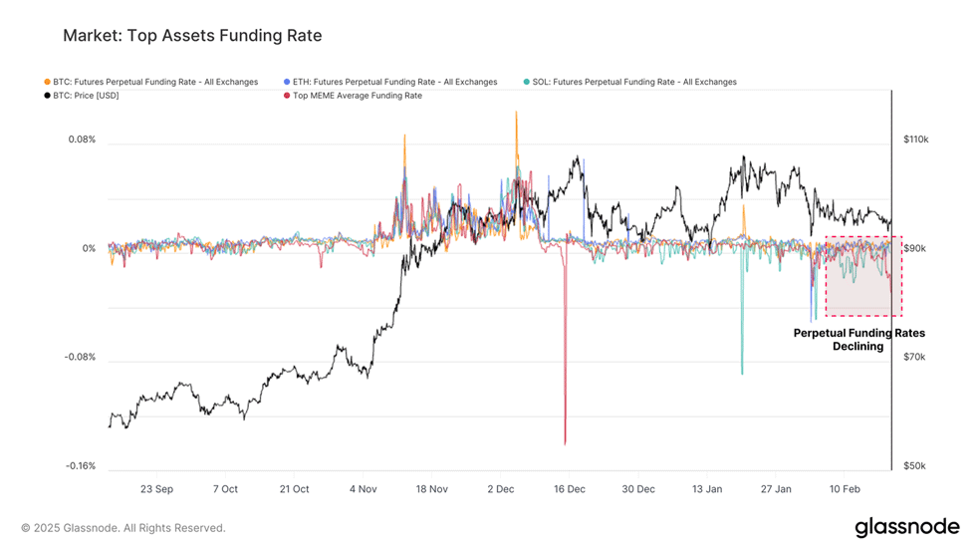Click the Perpetual Funding Rates Declining annotation
The image size is (980, 552).
click(x=858, y=340)
